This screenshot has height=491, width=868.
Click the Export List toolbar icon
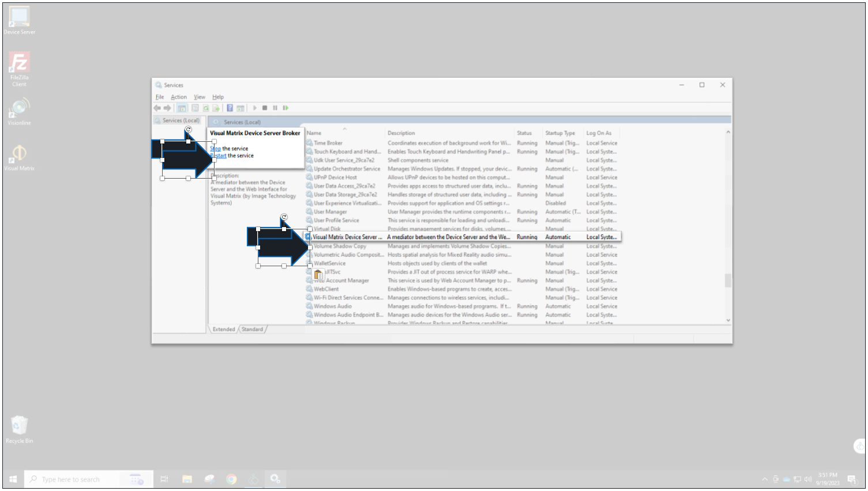(x=216, y=108)
